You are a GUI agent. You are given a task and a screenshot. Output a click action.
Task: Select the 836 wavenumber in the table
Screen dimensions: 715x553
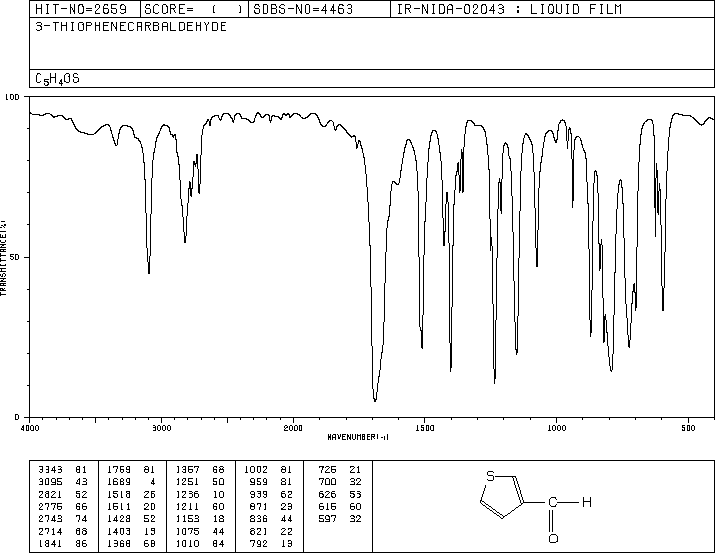pos(259,519)
